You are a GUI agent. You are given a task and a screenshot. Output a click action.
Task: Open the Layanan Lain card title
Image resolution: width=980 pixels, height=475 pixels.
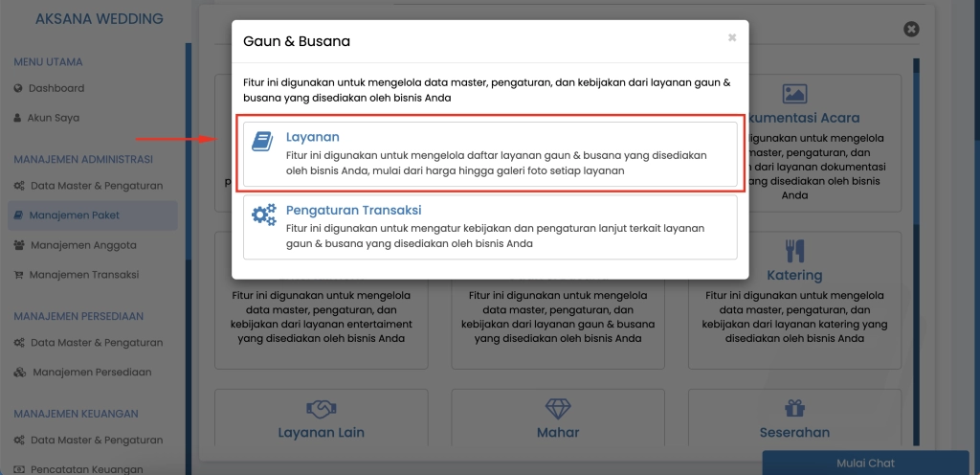point(322,433)
